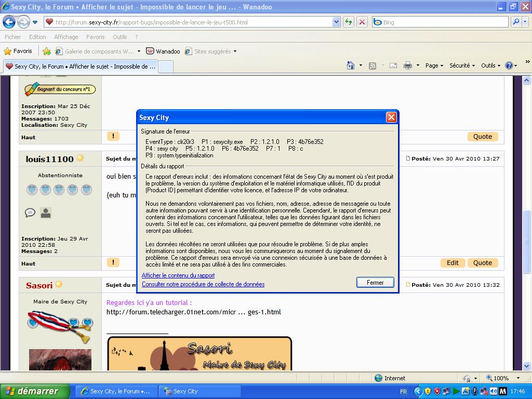This screenshot has width=532, height=399.
Task: Open a new blank tab
Action: pos(166,67)
